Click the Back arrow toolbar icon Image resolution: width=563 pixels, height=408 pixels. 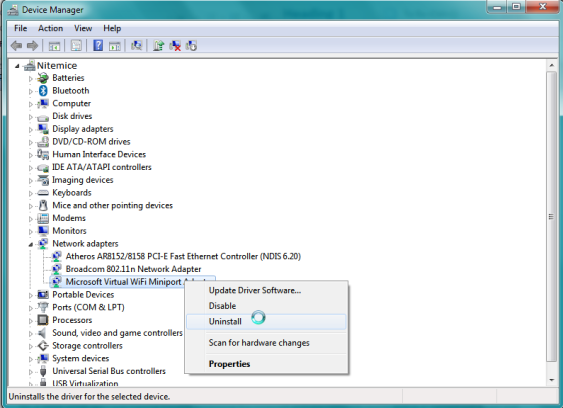click(x=16, y=46)
